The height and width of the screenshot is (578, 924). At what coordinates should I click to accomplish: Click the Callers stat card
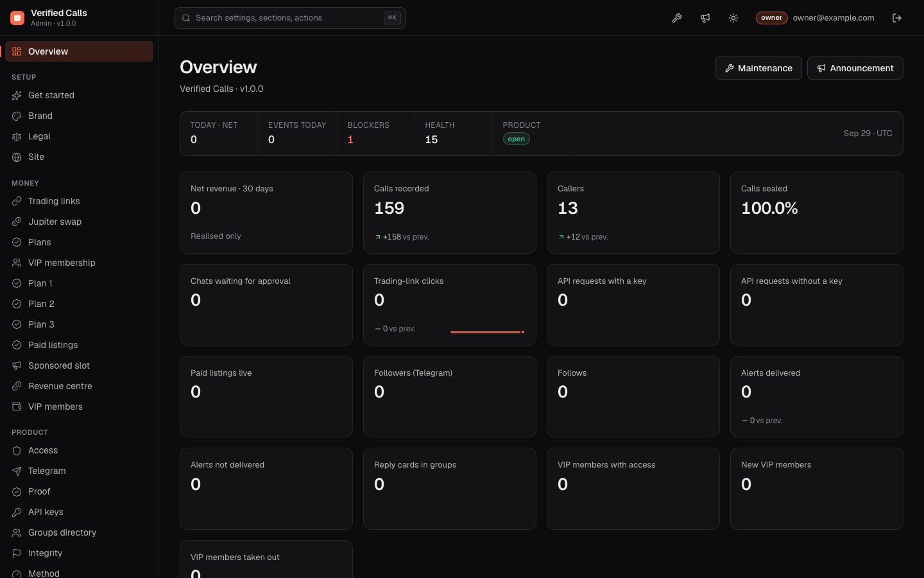(633, 213)
